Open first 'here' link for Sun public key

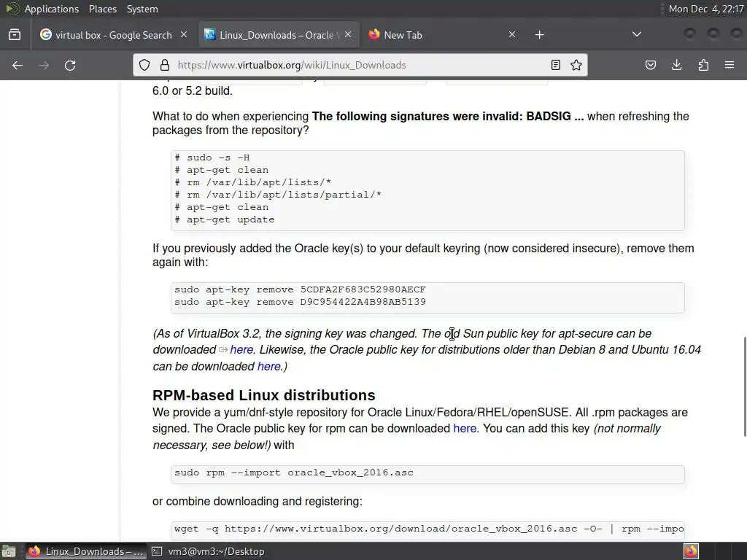click(x=241, y=350)
